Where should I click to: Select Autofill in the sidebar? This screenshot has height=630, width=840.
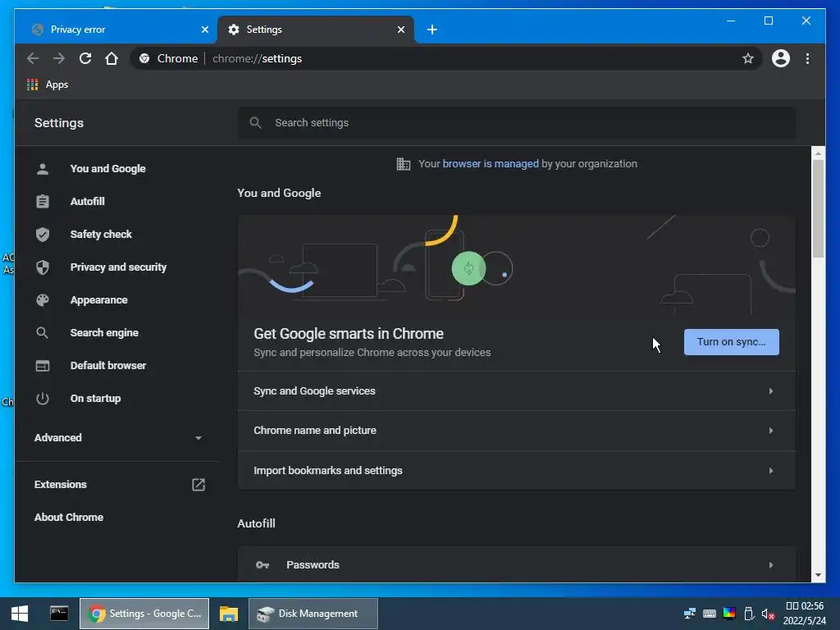pos(87,202)
